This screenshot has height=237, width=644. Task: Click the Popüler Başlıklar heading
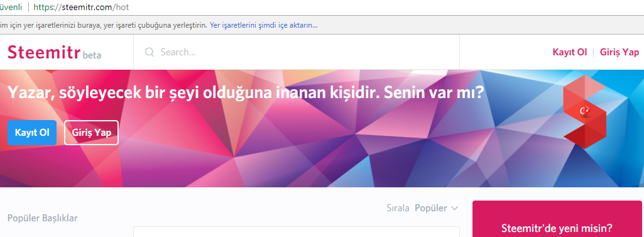(x=42, y=218)
